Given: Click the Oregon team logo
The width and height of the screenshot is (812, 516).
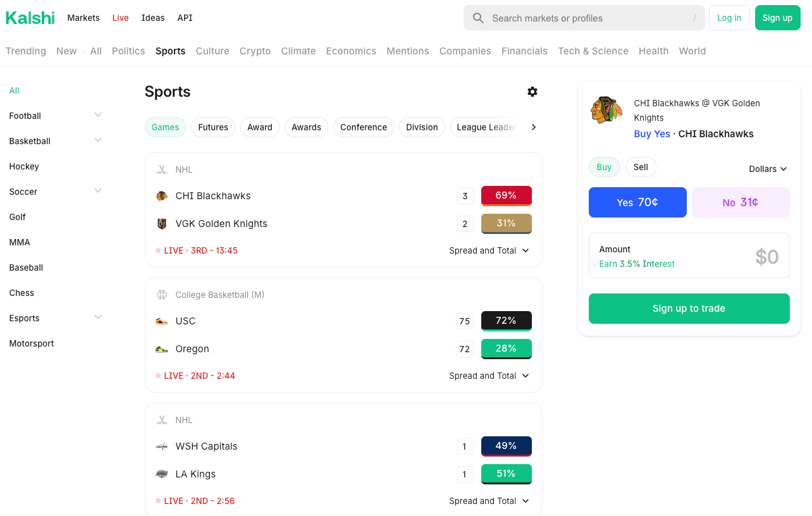Looking at the screenshot, I should pos(162,349).
